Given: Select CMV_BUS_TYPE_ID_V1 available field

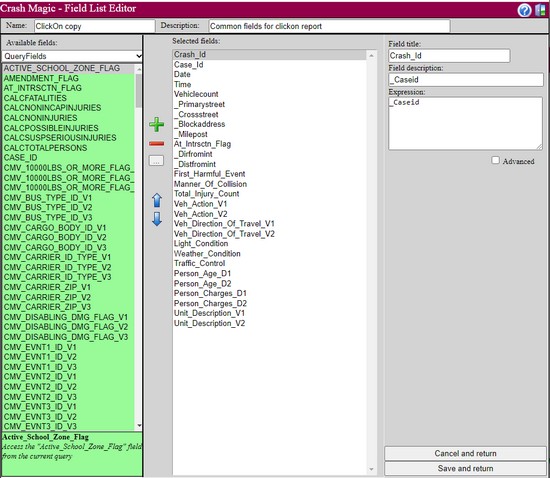Looking at the screenshot, I should pos(68,197).
